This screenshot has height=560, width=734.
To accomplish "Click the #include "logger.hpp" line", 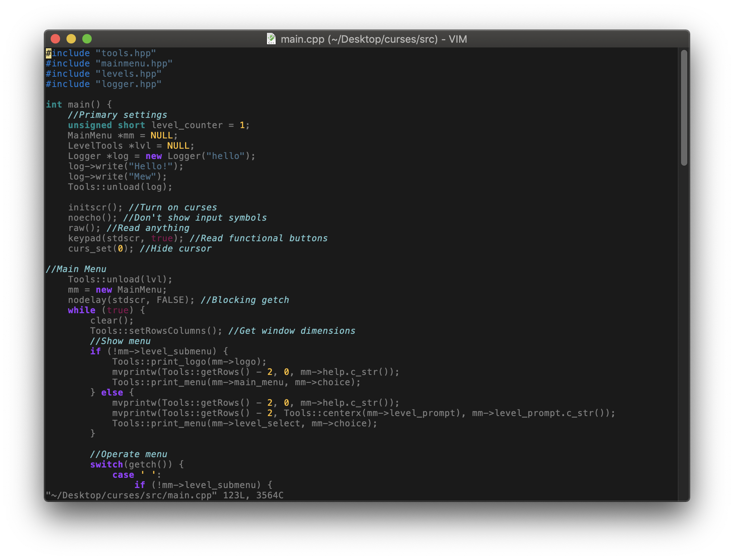I will point(104,84).
